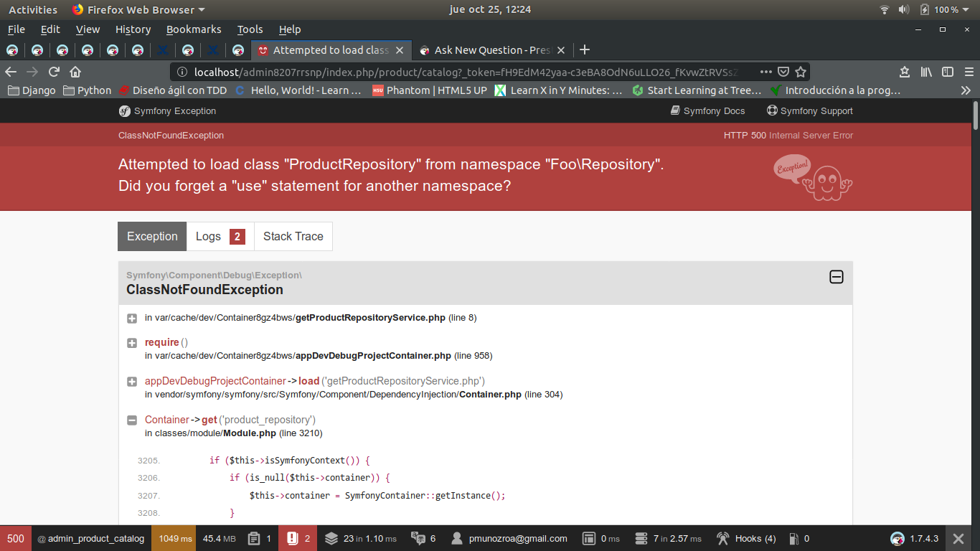This screenshot has height=551, width=980.
Task: Switch to the Logs tab
Action: pos(220,236)
